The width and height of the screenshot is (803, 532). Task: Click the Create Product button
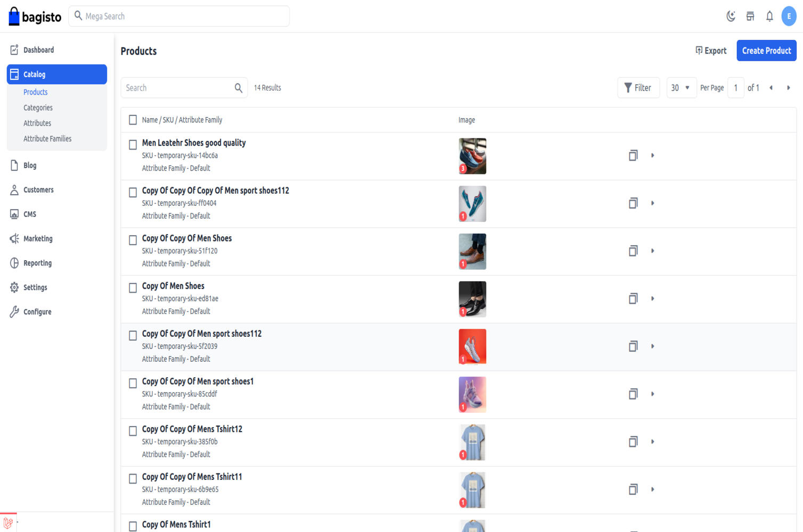pyautogui.click(x=766, y=51)
